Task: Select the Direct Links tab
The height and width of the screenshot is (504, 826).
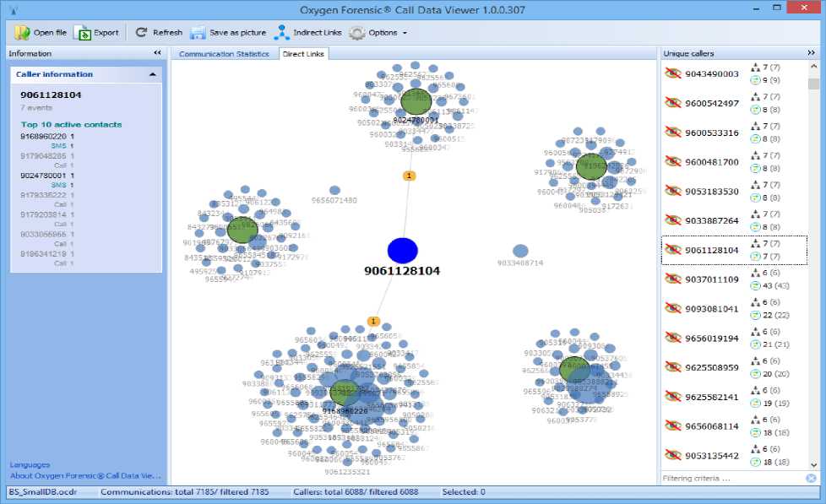Action: 303,54
